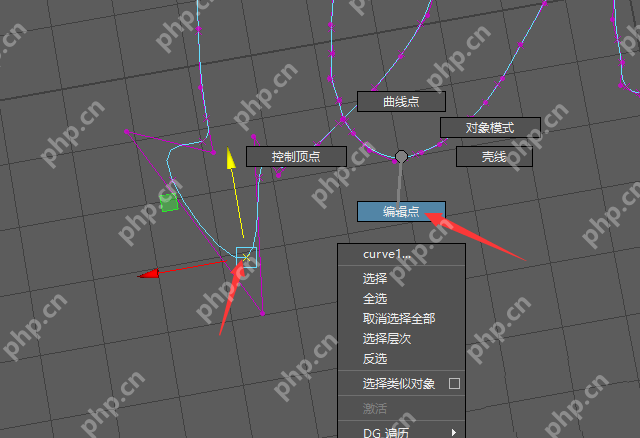Choose 壳线 marking menu option
The image size is (640, 438).
click(x=494, y=156)
